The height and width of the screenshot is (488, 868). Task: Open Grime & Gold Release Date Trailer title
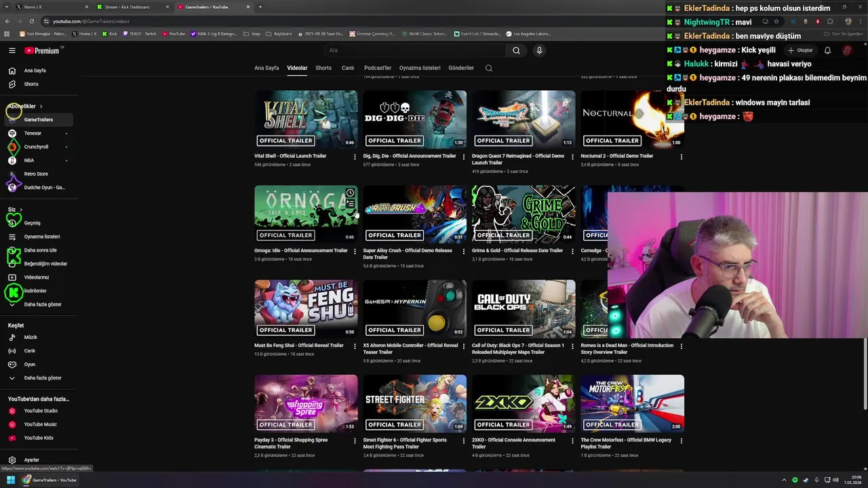tap(517, 251)
